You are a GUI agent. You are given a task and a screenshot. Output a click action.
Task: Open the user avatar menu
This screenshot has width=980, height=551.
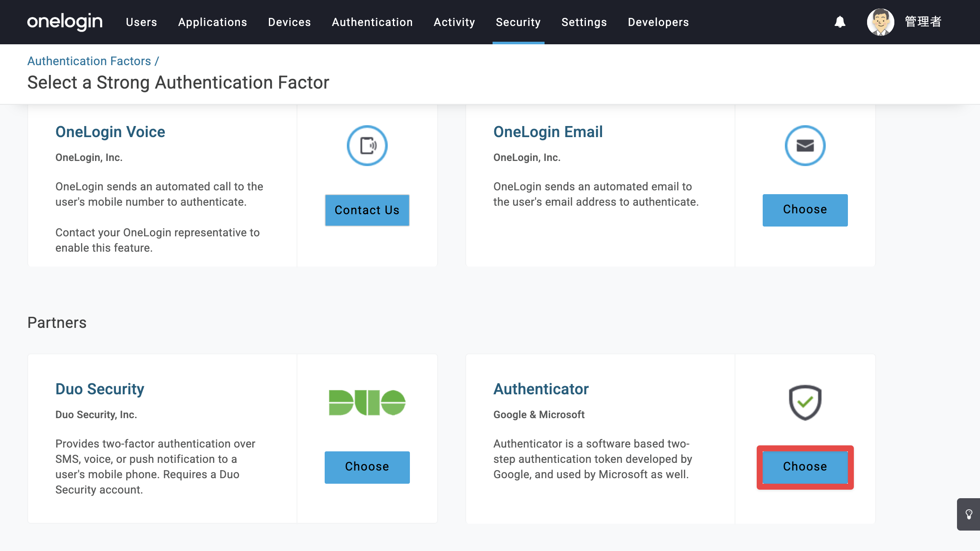point(880,22)
